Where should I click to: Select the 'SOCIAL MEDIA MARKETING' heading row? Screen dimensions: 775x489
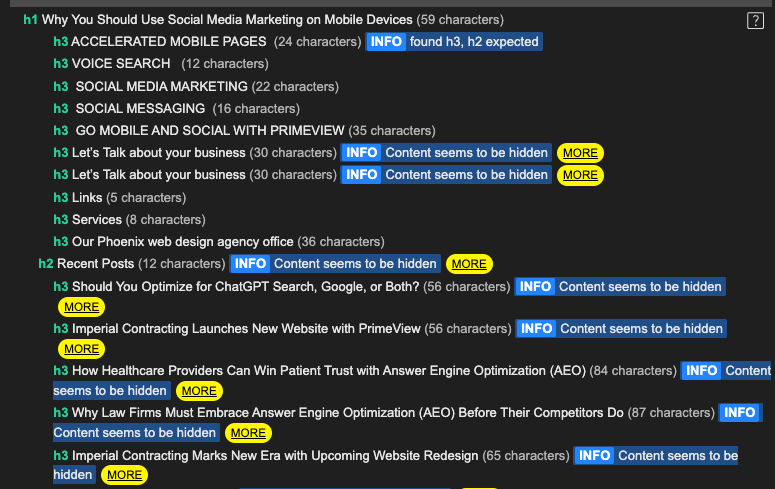(162, 87)
